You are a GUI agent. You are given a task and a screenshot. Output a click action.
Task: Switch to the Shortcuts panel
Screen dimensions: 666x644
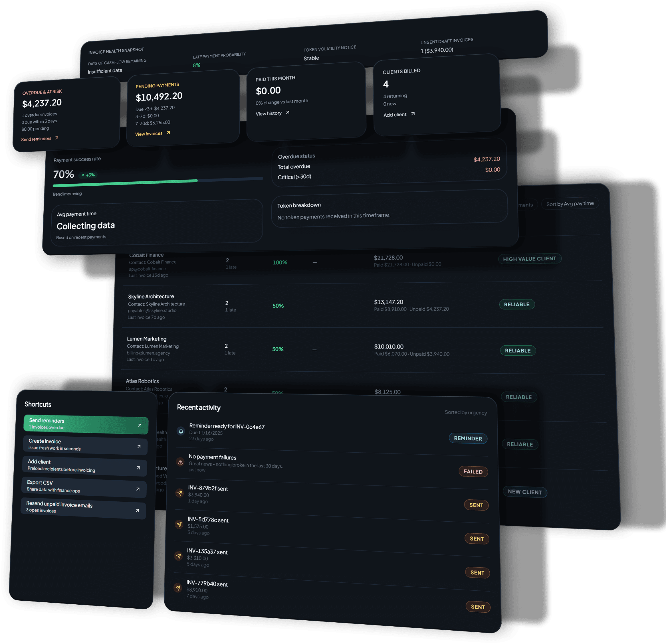38,404
